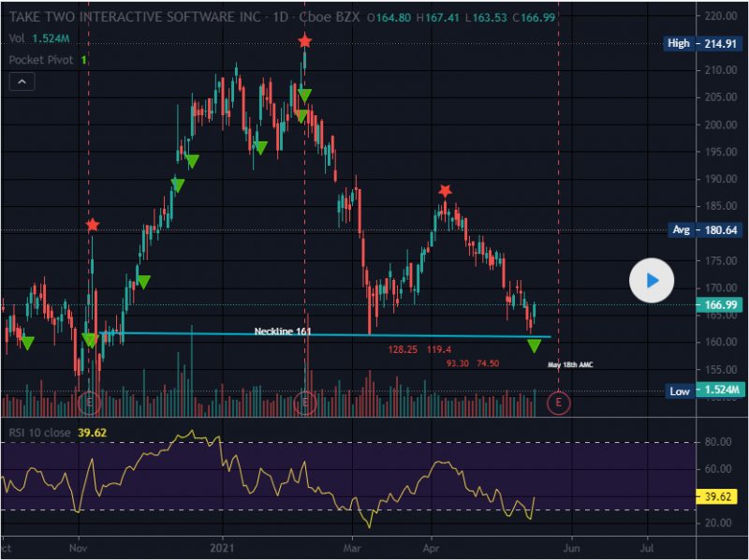
Task: Click the Vol indicator legend
Action: [x=39, y=38]
